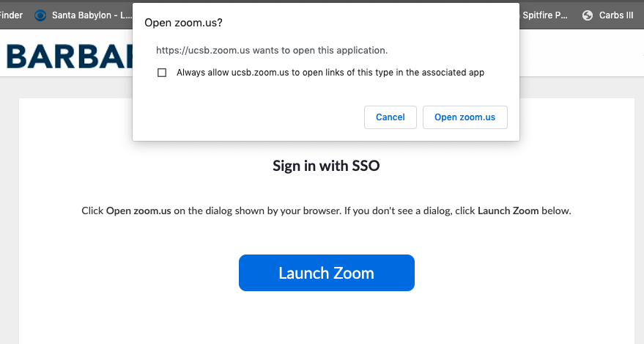The height and width of the screenshot is (344, 644).
Task: Click the BARBARA logo in the page header
Action: tap(70, 56)
